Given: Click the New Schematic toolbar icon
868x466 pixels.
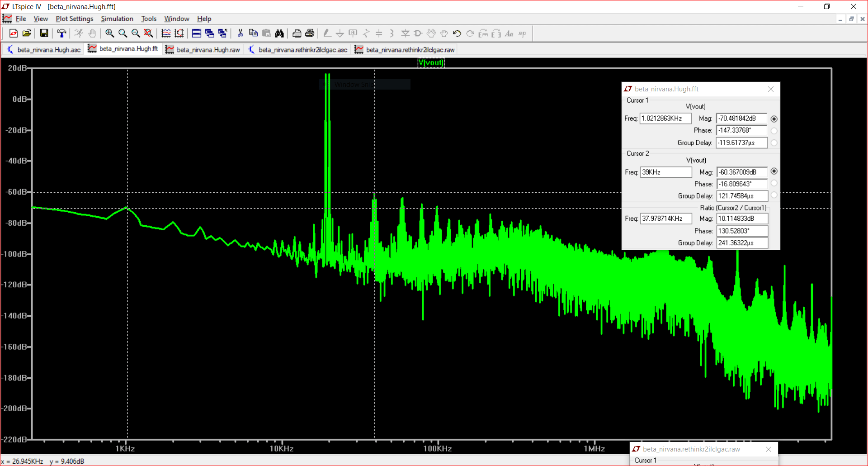Looking at the screenshot, I should (14, 33).
